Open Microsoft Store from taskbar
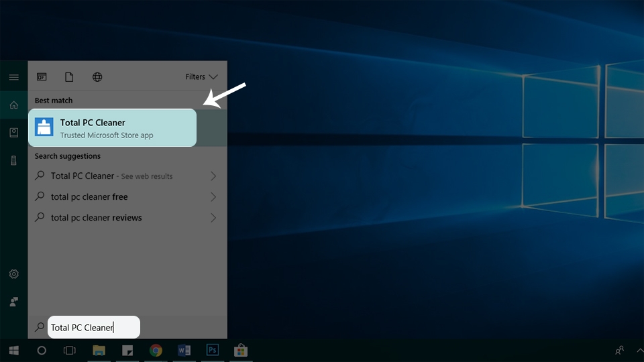 (241, 350)
